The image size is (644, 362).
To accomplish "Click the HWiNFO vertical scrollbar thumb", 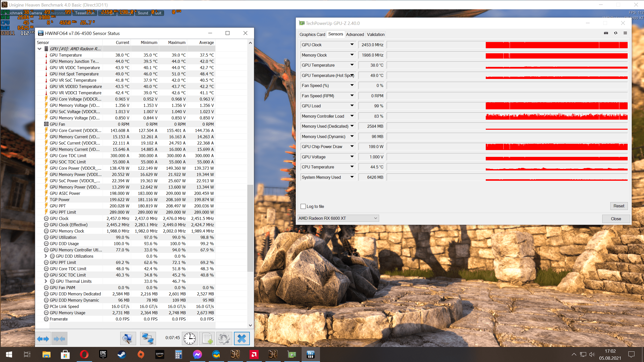I will [250, 228].
